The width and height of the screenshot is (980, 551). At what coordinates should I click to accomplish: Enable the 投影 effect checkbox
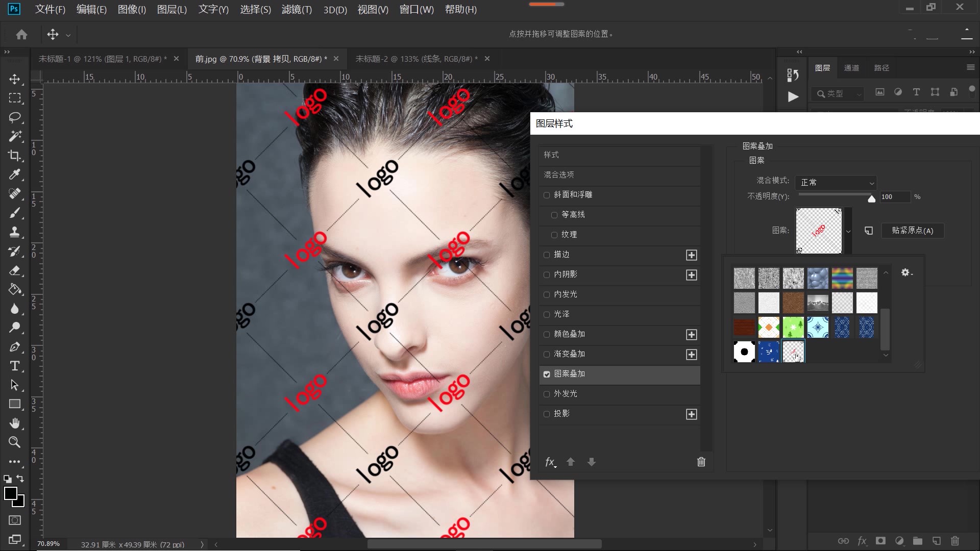pyautogui.click(x=547, y=414)
